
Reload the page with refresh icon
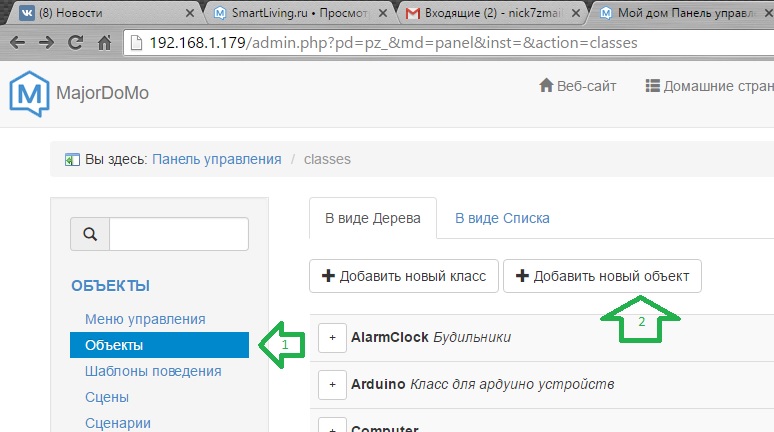tap(75, 43)
